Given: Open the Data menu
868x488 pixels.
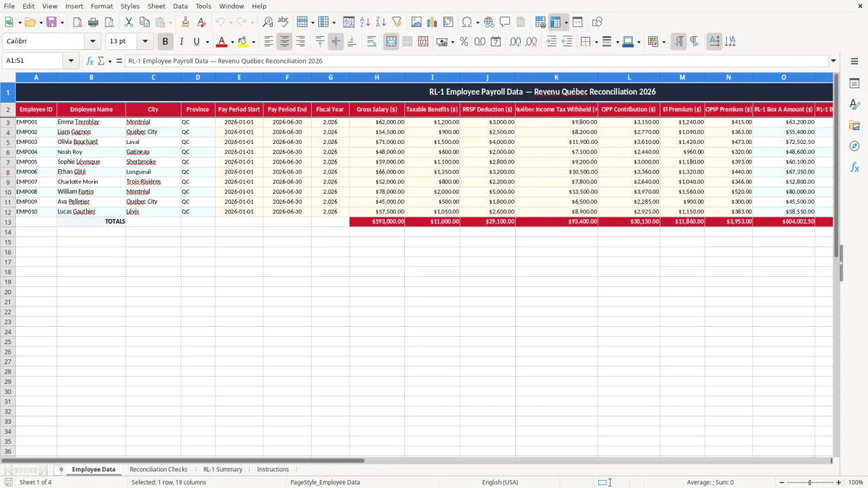Looking at the screenshot, I should (180, 6).
